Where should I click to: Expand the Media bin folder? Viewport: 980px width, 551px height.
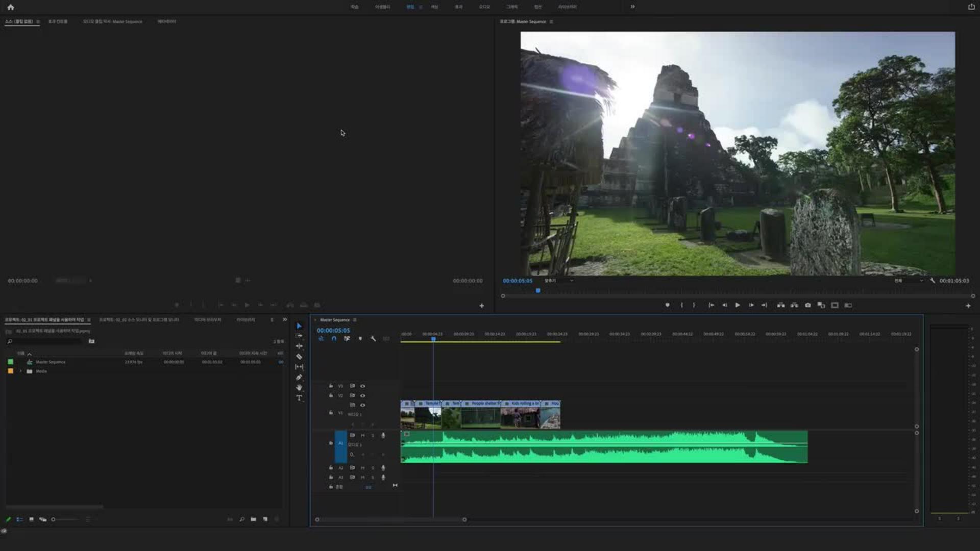pyautogui.click(x=20, y=371)
